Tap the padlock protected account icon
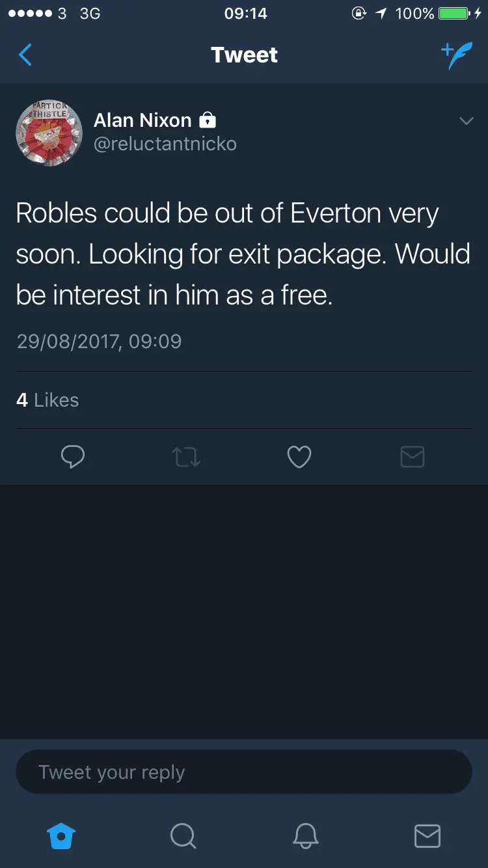 click(x=207, y=120)
